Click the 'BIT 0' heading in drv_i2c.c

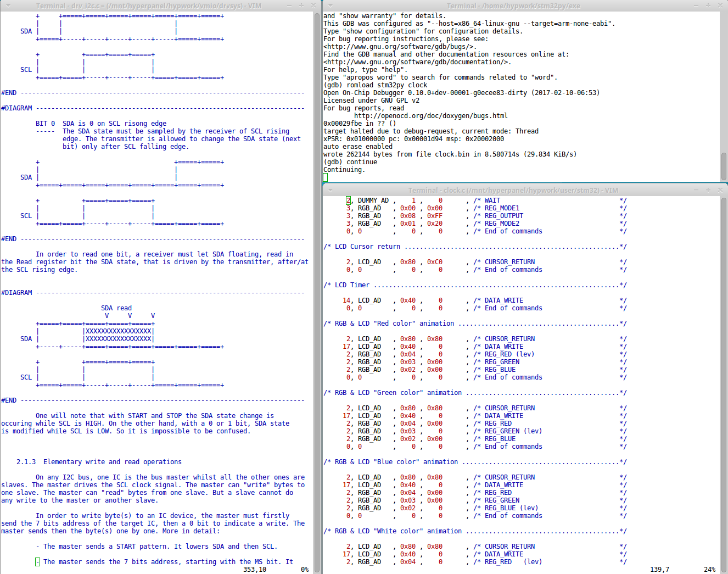point(46,124)
